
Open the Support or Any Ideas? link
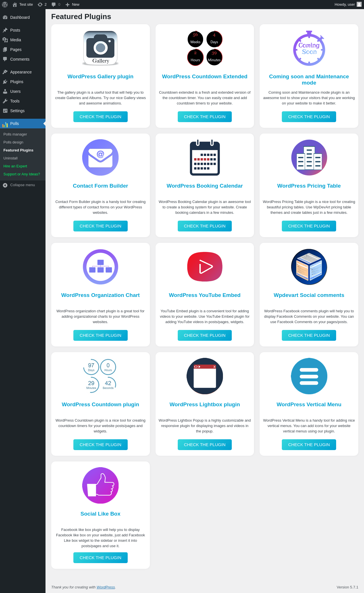[22, 174]
